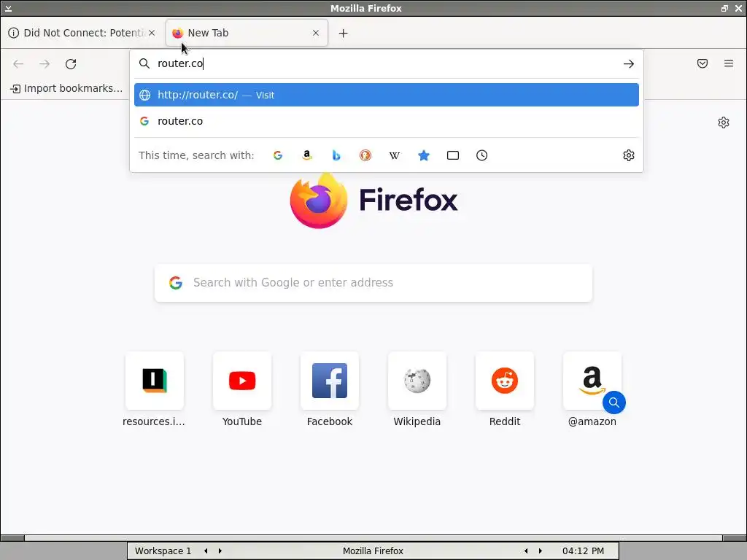Open search settings gear in dropdown
Viewport: 747px width, 560px height.
click(x=628, y=155)
